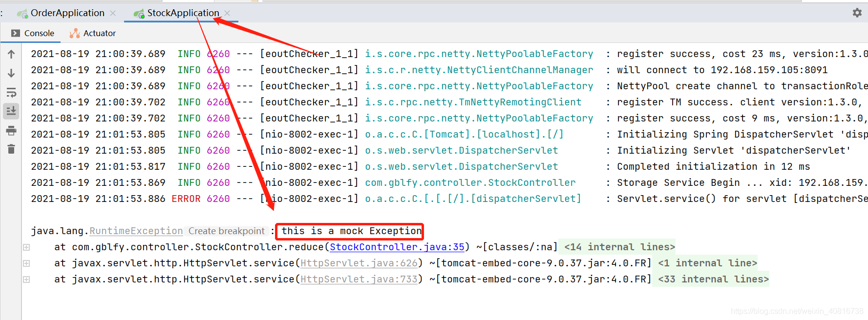Click o.a.c.c.C.[Tomcat].[localhost].[/] logger text

tap(465, 134)
